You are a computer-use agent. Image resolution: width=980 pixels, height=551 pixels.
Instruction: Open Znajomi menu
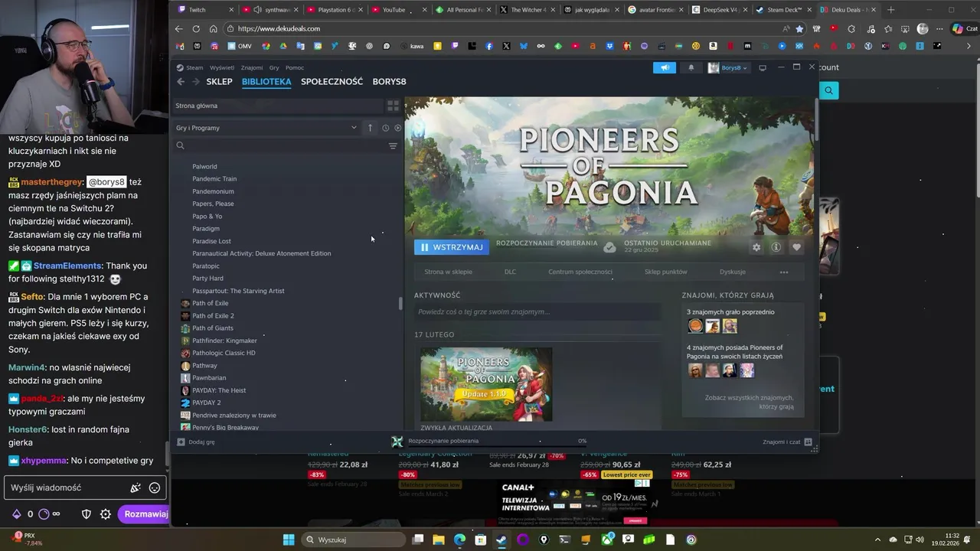pyautogui.click(x=252, y=67)
